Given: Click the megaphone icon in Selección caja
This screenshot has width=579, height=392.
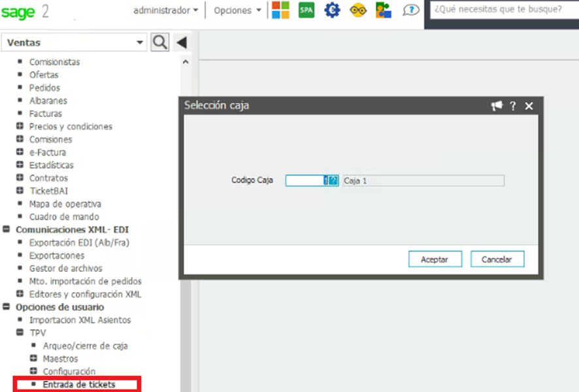Looking at the screenshot, I should coord(497,106).
